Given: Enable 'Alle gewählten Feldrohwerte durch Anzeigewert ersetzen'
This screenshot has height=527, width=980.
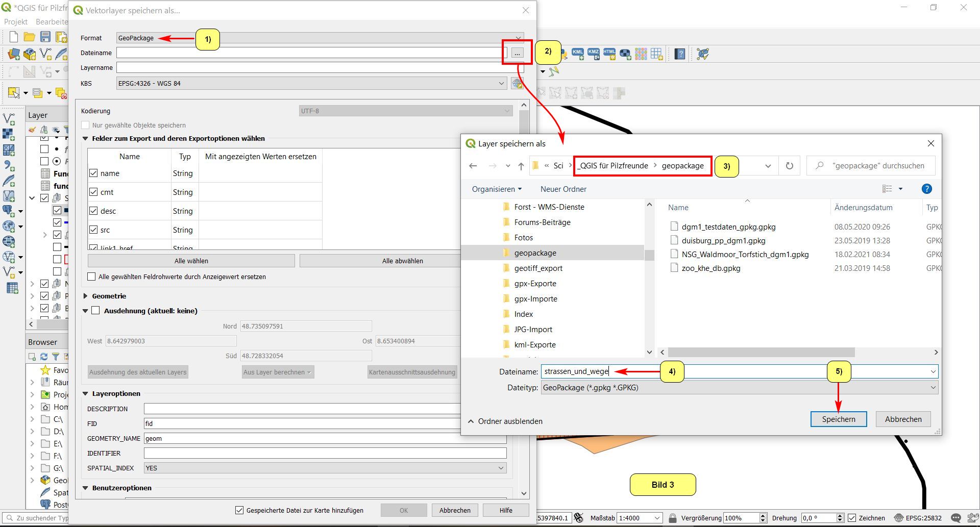Looking at the screenshot, I should pyautogui.click(x=92, y=277).
